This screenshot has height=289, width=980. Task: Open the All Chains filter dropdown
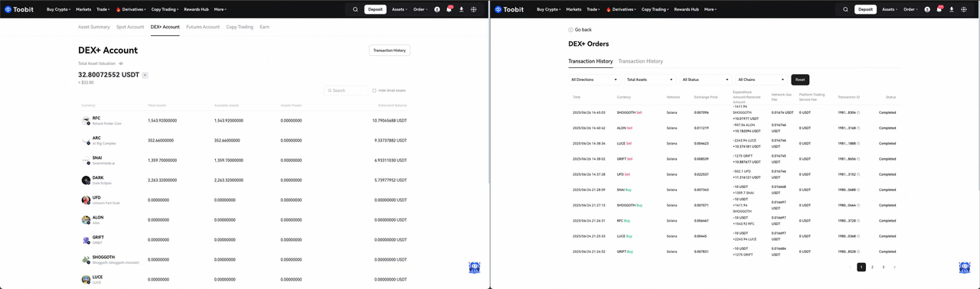[x=761, y=80]
